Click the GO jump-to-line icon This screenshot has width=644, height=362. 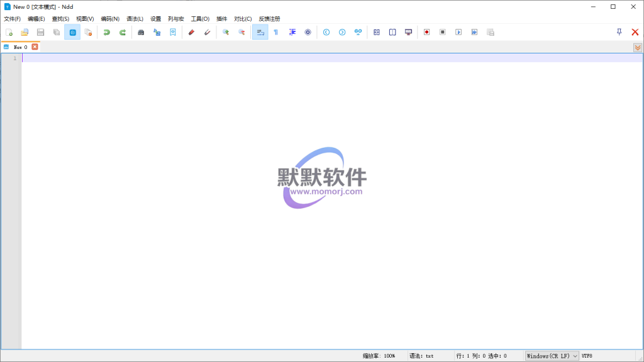pyautogui.click(x=358, y=32)
